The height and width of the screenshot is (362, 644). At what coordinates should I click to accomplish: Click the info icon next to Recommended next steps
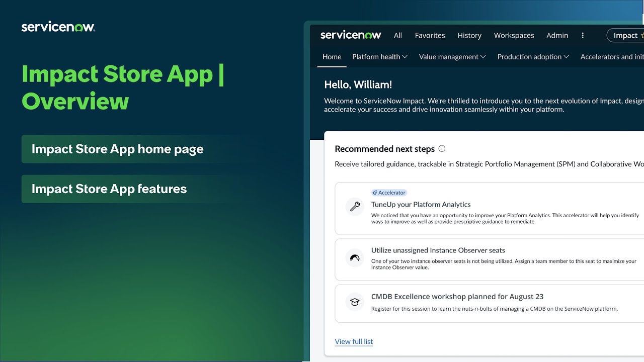(x=442, y=148)
